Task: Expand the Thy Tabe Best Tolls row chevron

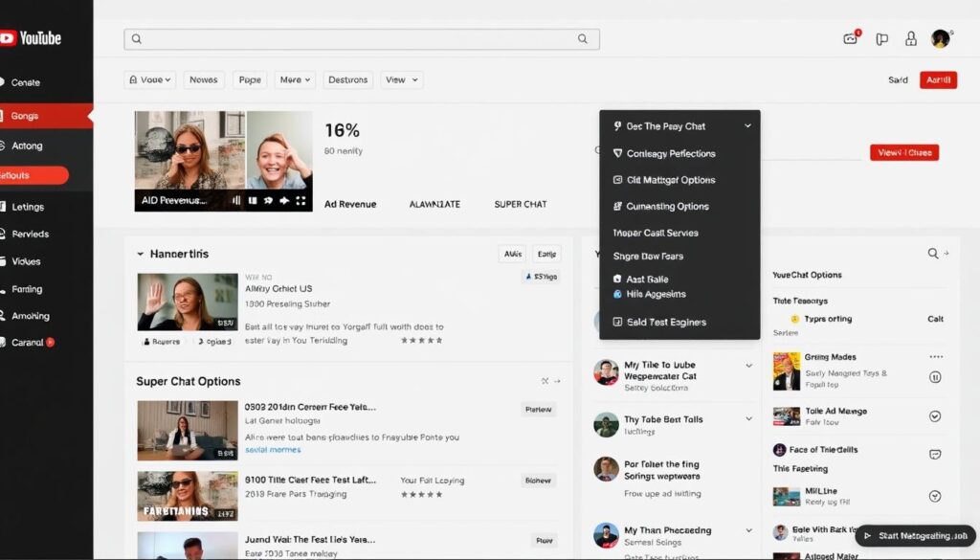Action: click(x=748, y=418)
